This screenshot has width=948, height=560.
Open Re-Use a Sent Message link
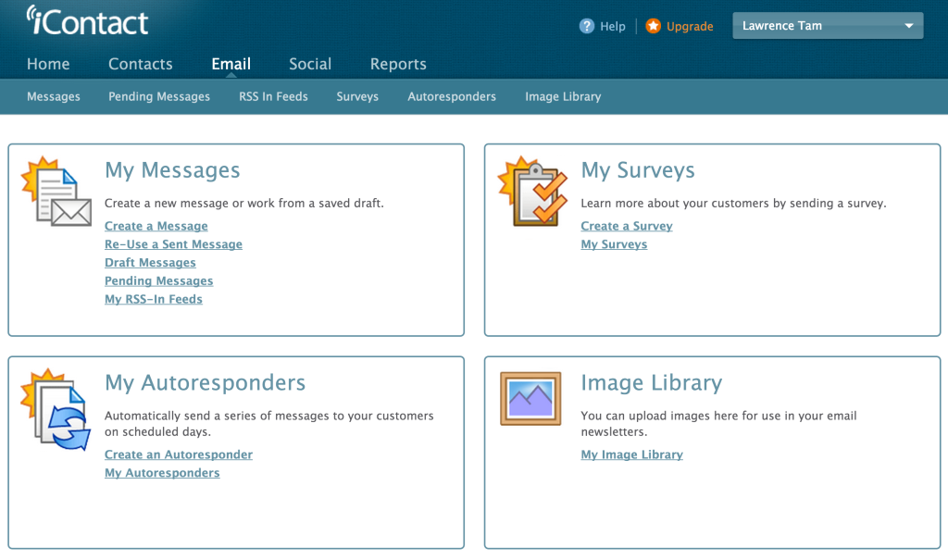pos(173,244)
